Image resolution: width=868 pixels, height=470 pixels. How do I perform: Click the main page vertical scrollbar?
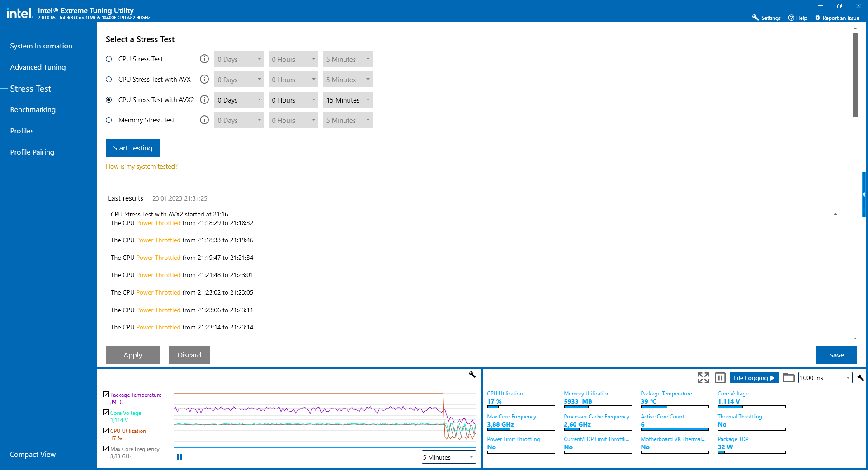[x=855, y=75]
